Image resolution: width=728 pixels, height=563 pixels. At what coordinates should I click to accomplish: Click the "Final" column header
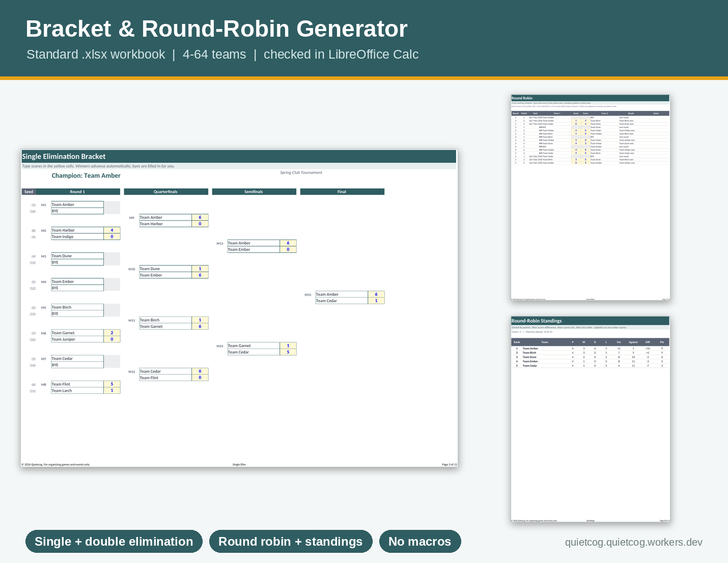pyautogui.click(x=342, y=192)
